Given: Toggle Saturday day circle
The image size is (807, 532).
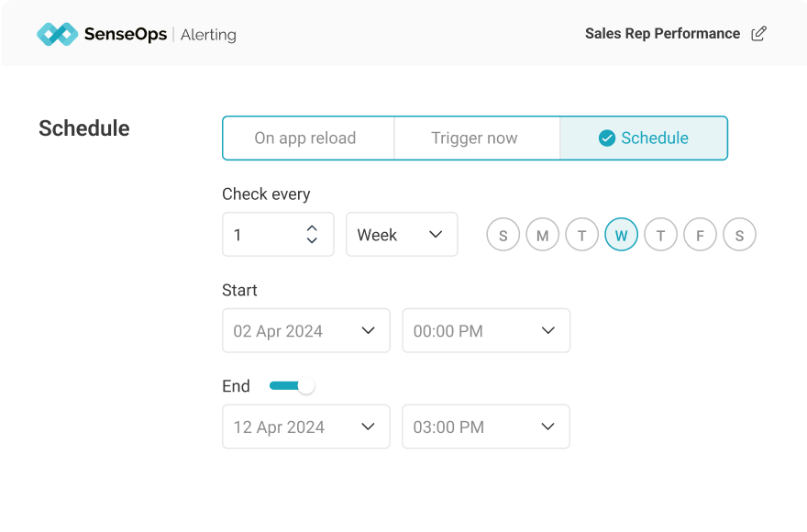Looking at the screenshot, I should [x=739, y=235].
